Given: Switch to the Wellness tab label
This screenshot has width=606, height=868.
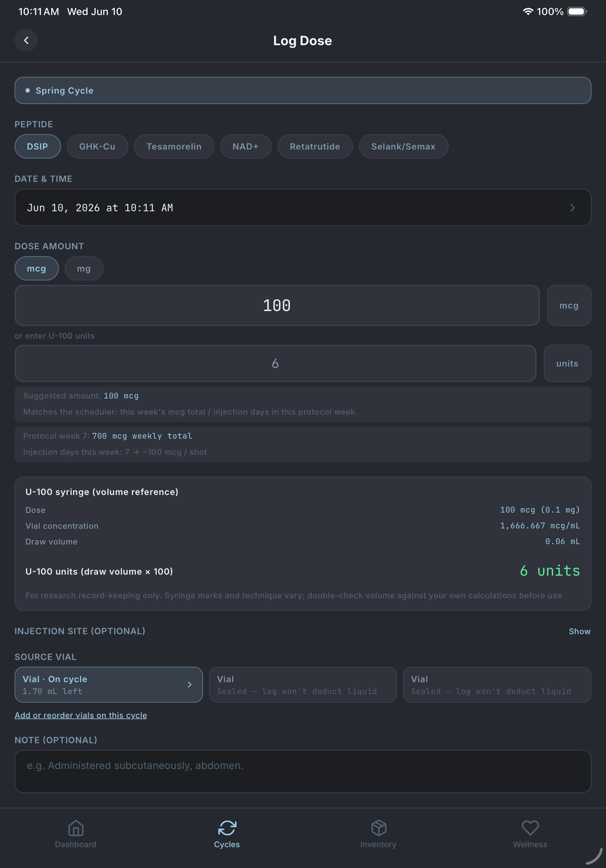Looking at the screenshot, I should pos(530,845).
